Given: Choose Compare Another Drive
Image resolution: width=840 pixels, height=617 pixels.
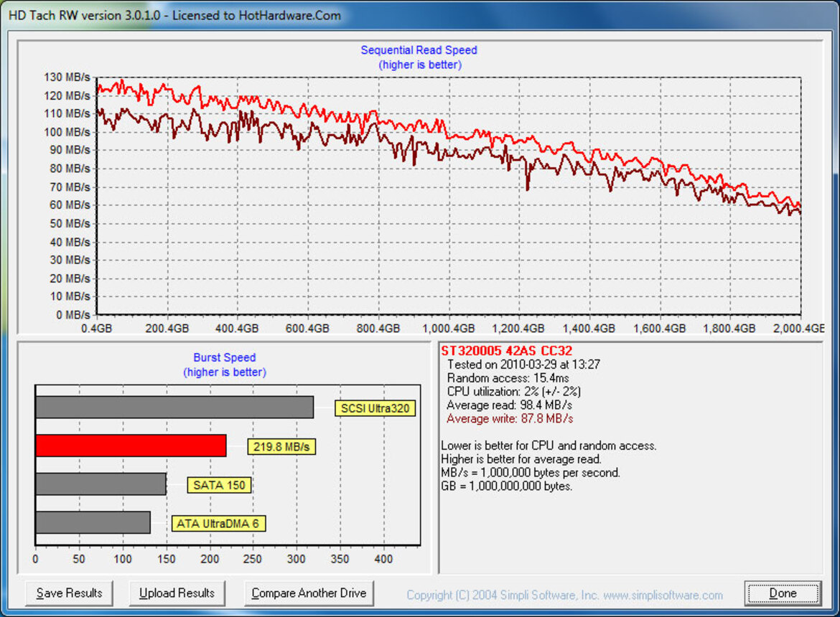Looking at the screenshot, I should click(309, 593).
